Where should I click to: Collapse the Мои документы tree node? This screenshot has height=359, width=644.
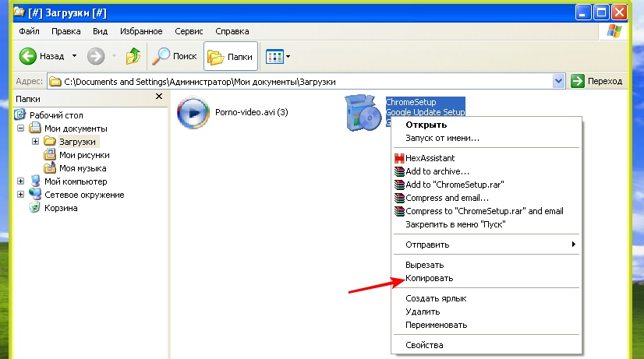[x=20, y=128]
